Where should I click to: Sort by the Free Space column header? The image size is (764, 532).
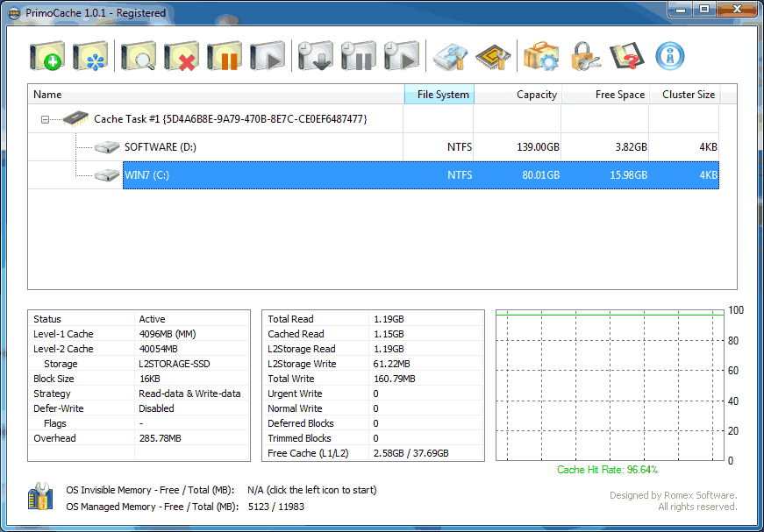(x=605, y=95)
